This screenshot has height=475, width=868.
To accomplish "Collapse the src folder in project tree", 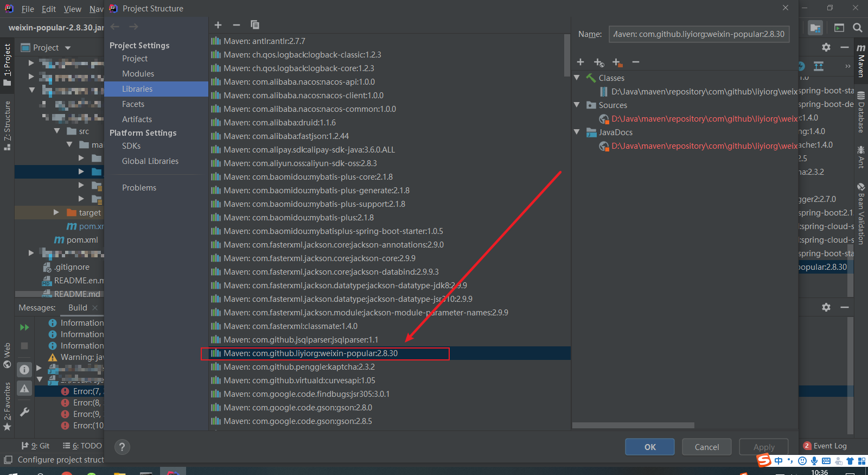I will 57,131.
